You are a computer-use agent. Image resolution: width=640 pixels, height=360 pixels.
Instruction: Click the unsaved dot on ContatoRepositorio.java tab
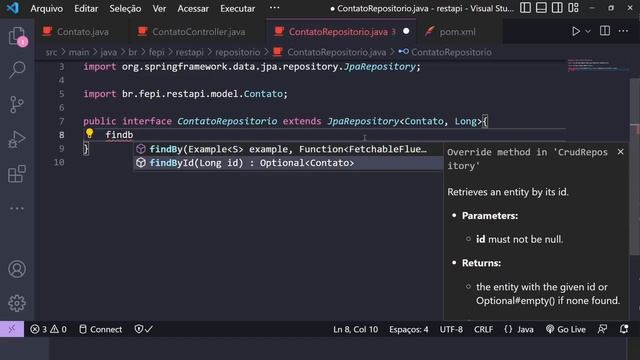[406, 31]
